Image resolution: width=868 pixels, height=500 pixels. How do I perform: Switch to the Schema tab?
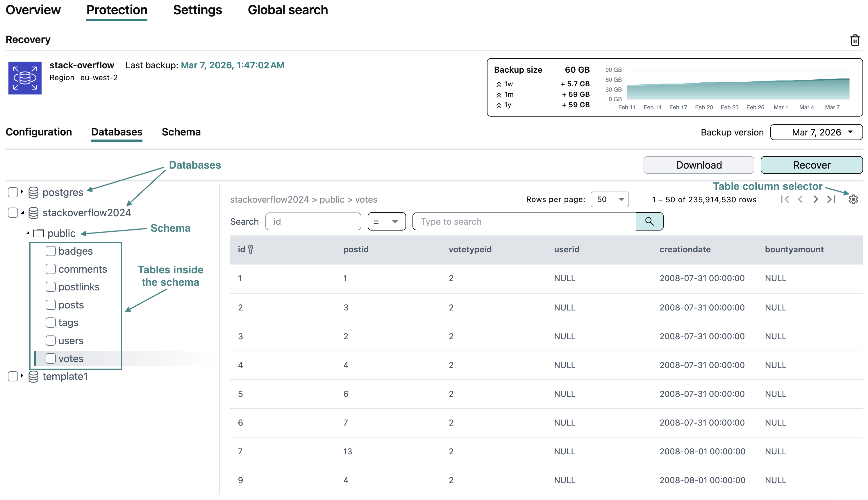(181, 132)
